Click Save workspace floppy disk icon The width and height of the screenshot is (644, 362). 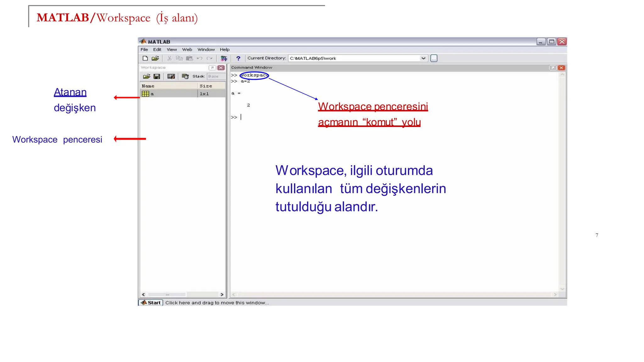point(157,76)
